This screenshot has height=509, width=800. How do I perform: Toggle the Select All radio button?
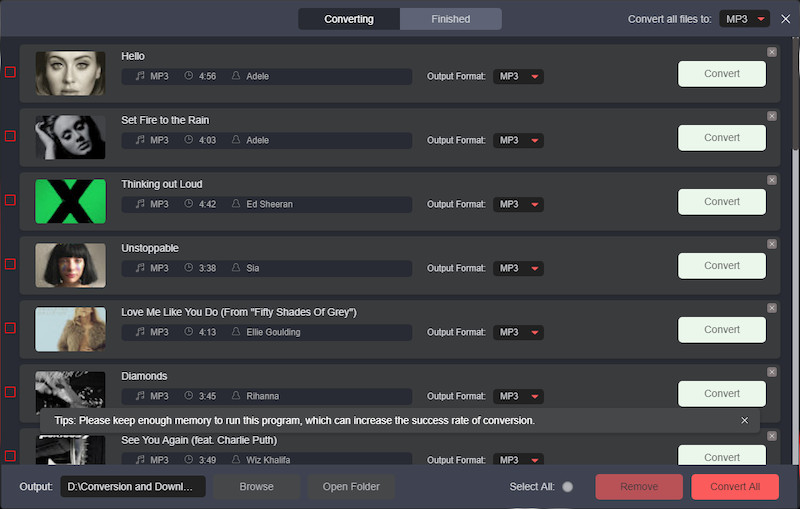pos(567,487)
